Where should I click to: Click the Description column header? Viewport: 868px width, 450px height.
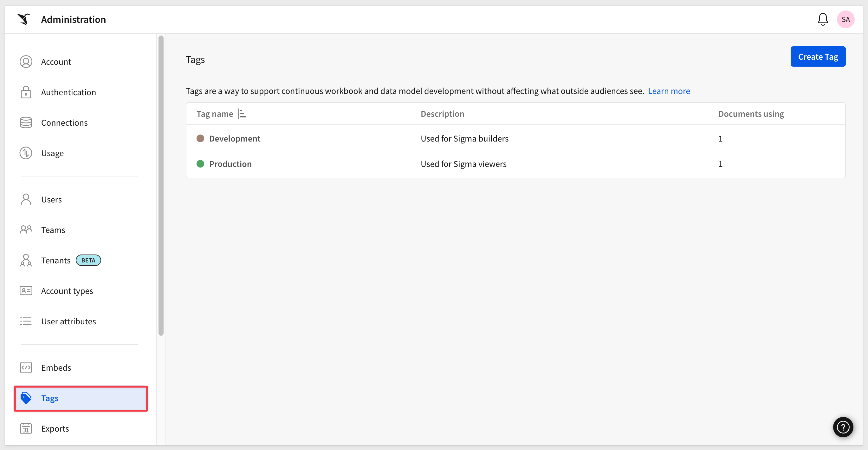(x=442, y=114)
